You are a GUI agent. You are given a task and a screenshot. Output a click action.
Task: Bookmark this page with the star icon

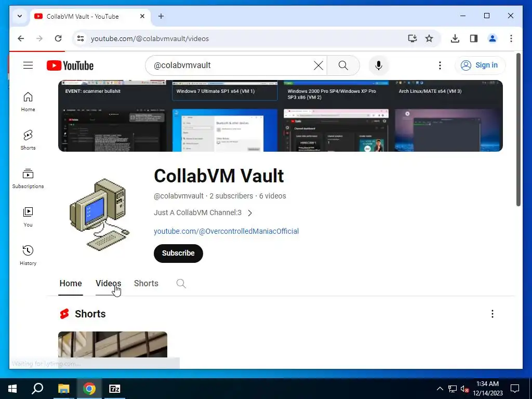click(429, 38)
